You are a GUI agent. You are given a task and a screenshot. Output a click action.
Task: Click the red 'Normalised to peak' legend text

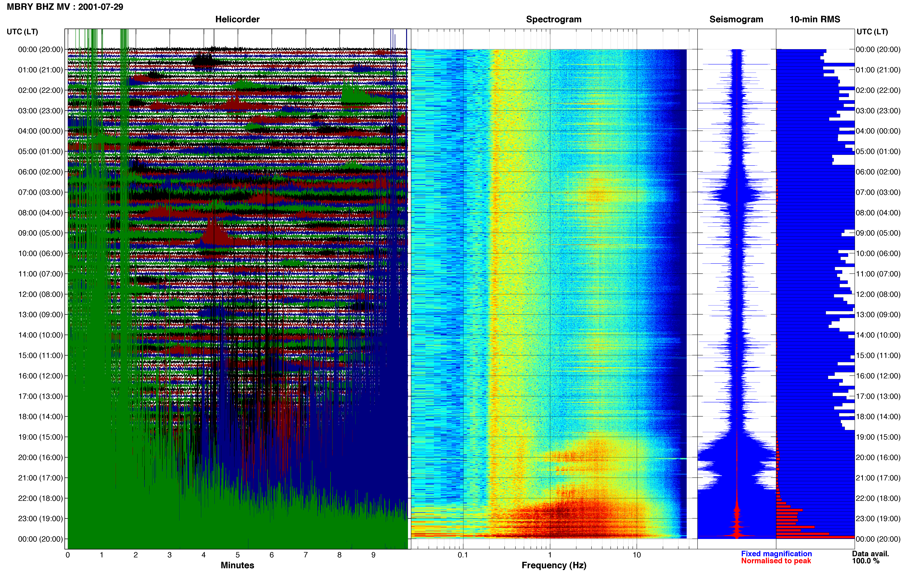[776, 561]
